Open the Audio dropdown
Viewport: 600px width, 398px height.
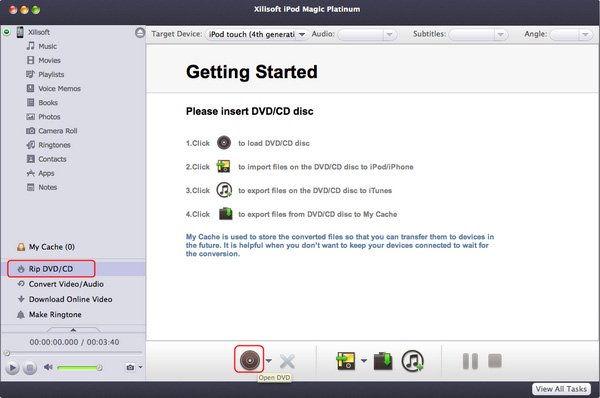(x=367, y=34)
